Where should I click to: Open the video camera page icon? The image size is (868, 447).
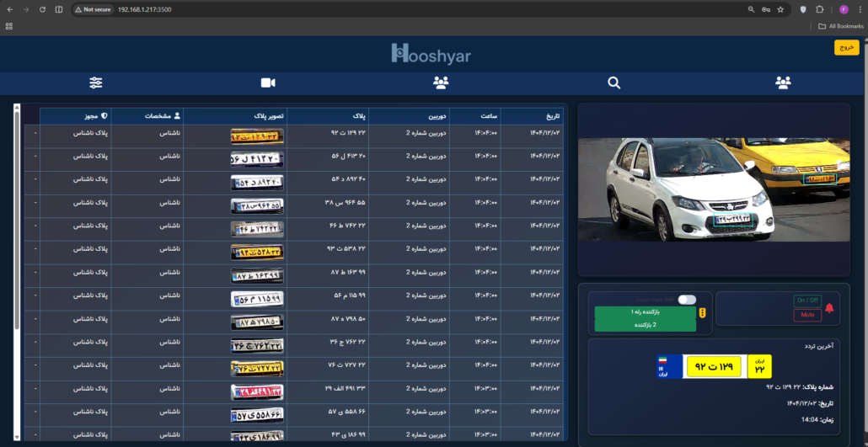(268, 83)
